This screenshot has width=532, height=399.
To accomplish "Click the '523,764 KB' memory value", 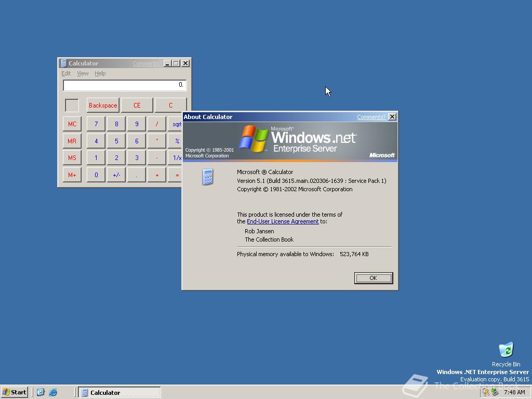I will pos(354,254).
